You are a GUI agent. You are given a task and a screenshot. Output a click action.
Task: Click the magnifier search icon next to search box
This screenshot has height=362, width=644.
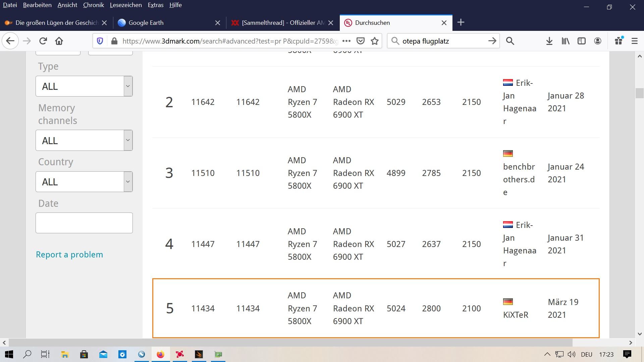pyautogui.click(x=510, y=41)
